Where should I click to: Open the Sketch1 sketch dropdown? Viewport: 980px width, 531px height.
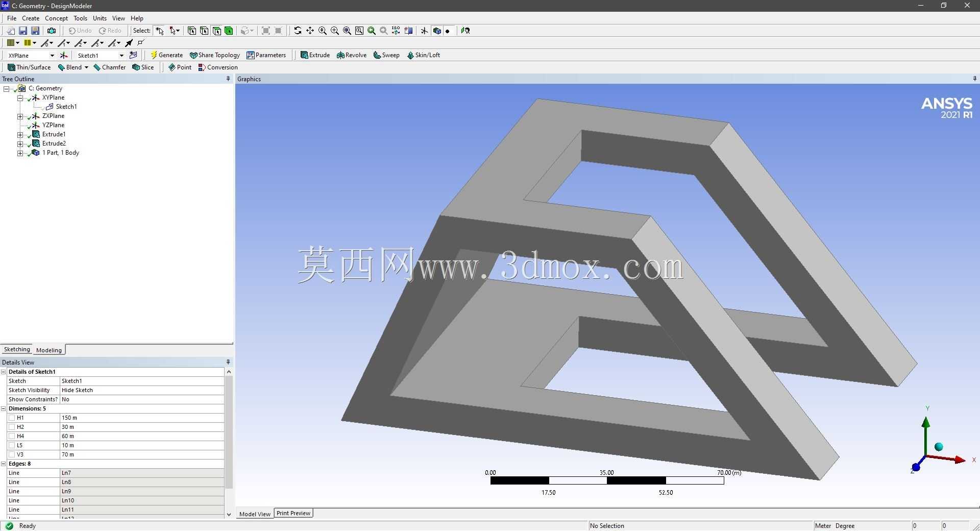pos(121,55)
